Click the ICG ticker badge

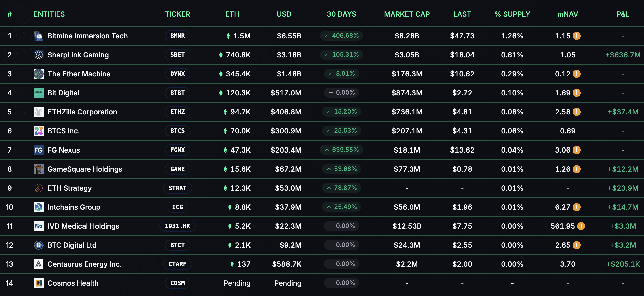point(178,207)
